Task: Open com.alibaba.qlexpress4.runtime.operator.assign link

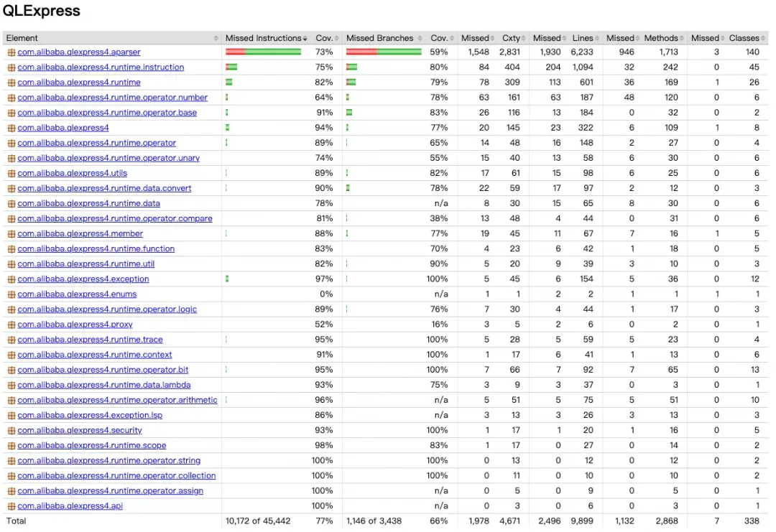Action: pyautogui.click(x=111, y=491)
